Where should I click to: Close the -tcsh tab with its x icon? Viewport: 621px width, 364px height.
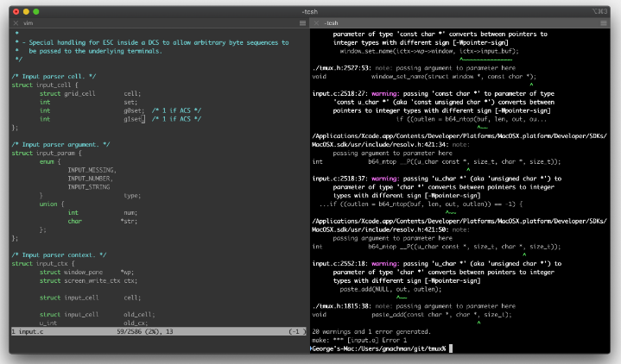(x=317, y=25)
